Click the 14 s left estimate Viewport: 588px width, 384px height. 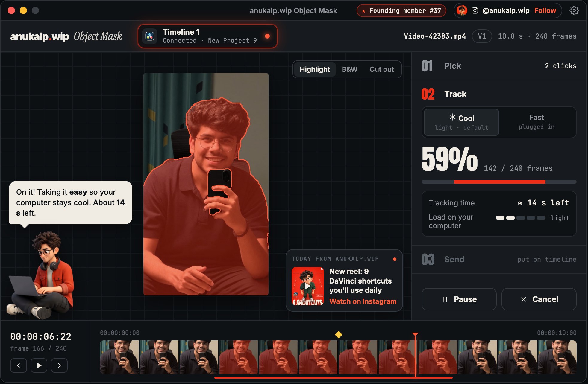(544, 202)
